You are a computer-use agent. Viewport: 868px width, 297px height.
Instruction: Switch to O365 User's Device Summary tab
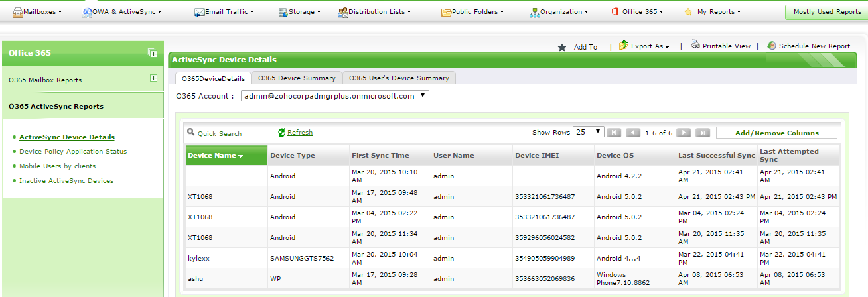(399, 78)
